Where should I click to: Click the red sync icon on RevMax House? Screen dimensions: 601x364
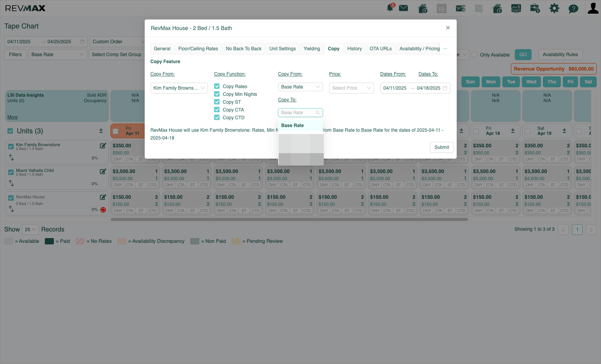click(x=103, y=210)
